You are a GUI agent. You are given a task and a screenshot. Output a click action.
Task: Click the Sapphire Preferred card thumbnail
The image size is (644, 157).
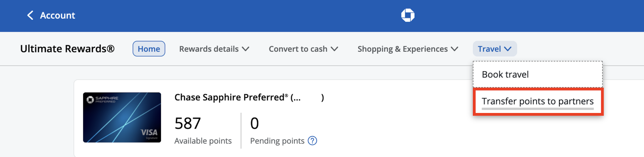coord(122,117)
